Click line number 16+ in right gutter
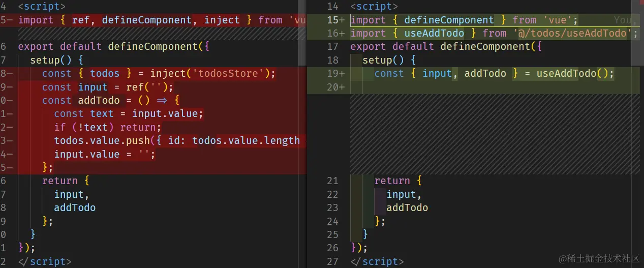644x268 pixels. (x=335, y=33)
